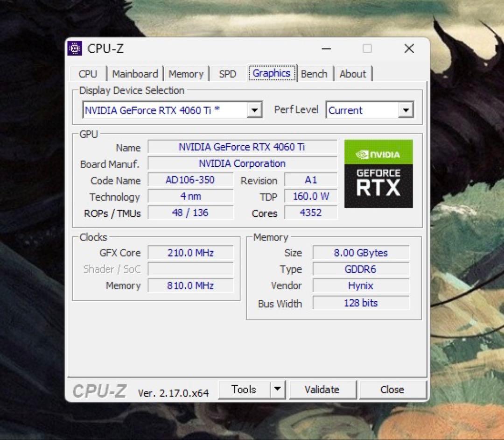Screen dimensions: 504x440
Task: Minimize the CPU-Z window
Action: tap(326, 49)
